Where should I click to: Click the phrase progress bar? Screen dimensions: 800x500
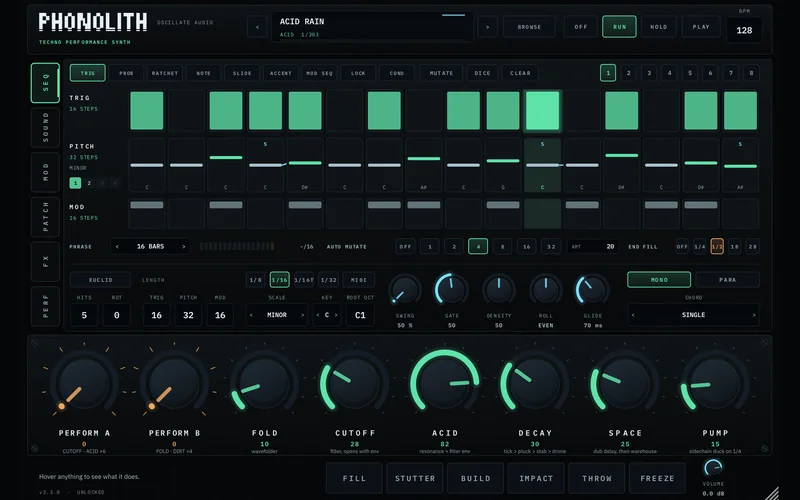coord(237,246)
